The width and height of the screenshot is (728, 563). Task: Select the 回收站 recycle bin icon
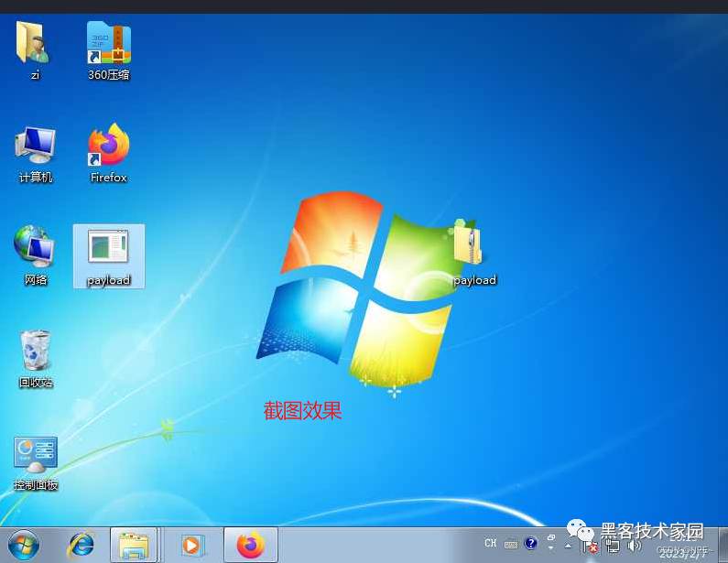36,359
